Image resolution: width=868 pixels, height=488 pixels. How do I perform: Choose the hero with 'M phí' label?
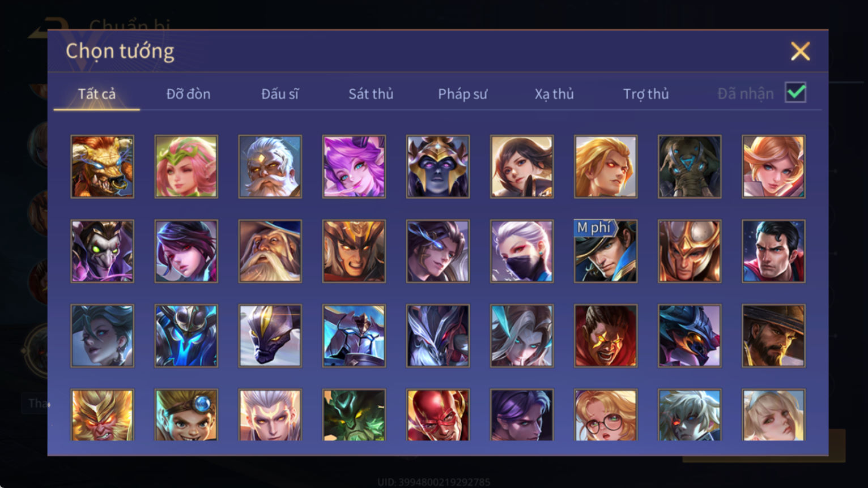click(x=606, y=251)
